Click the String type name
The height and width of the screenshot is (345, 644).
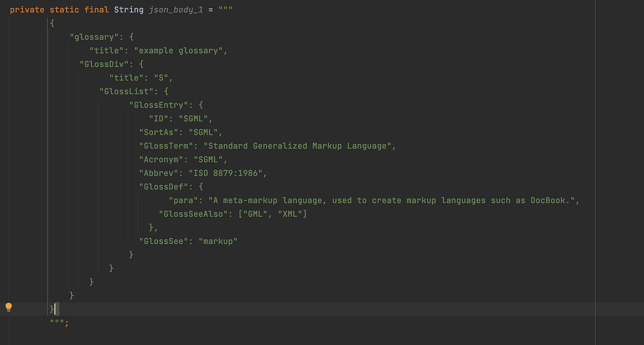tap(129, 10)
